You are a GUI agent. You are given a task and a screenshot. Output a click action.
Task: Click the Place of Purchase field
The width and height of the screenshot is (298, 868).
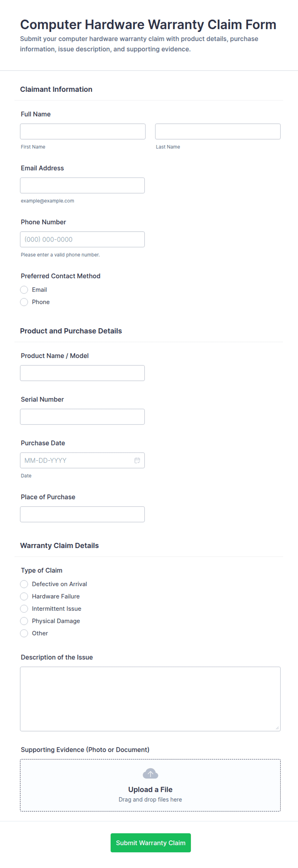point(82,514)
